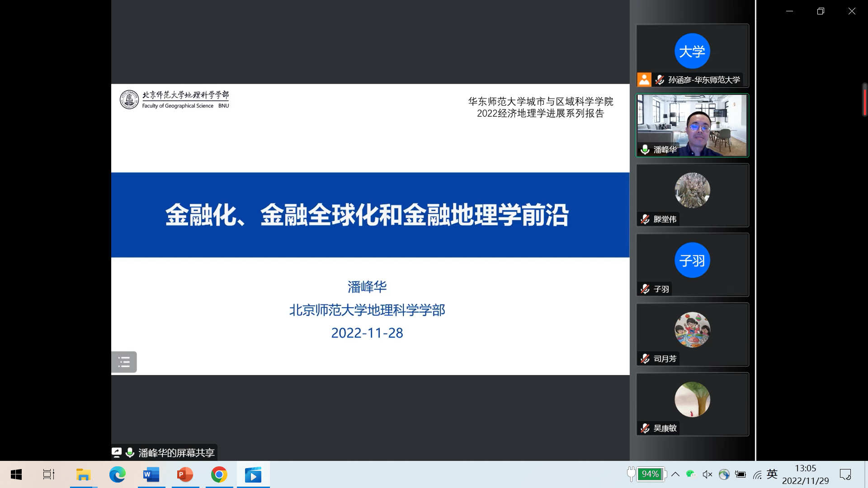The image size is (868, 488).
Task: Click the battery power tray icon
Action: point(741,474)
